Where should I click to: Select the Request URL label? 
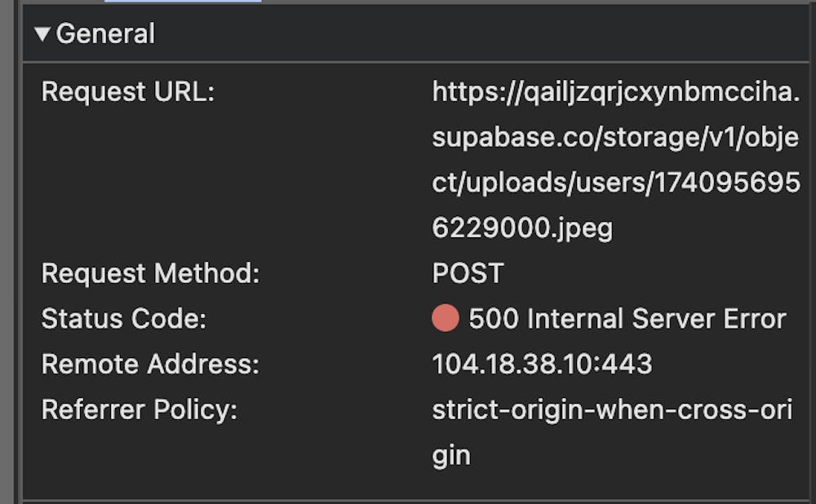[127, 92]
